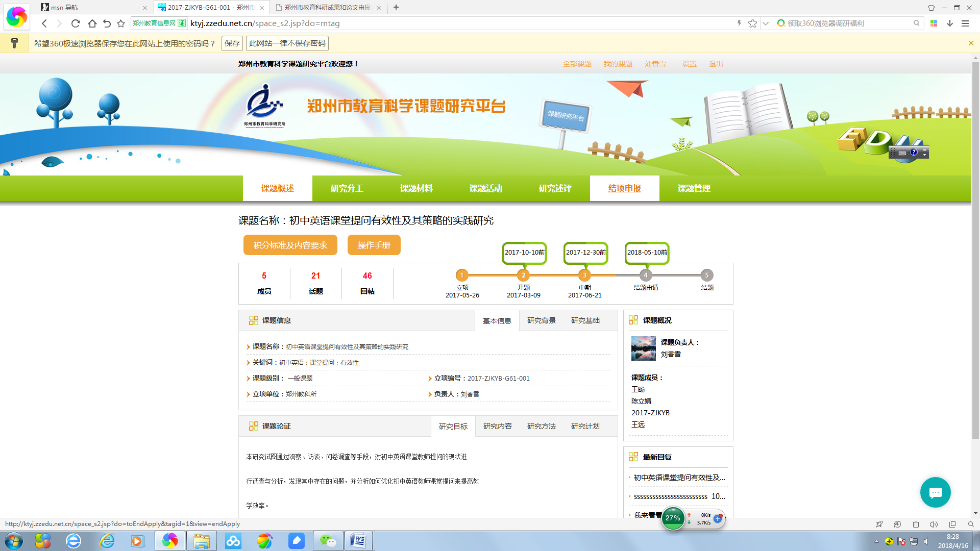This screenshot has width=980, height=551.
Task: Open the extensions grid icon
Action: pos(934,23)
